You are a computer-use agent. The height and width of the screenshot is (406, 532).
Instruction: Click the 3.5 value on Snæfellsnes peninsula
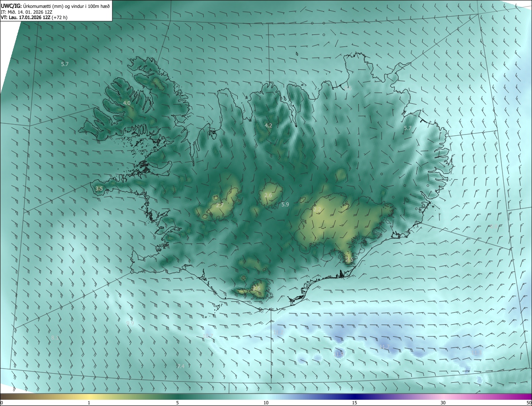pyautogui.click(x=99, y=189)
